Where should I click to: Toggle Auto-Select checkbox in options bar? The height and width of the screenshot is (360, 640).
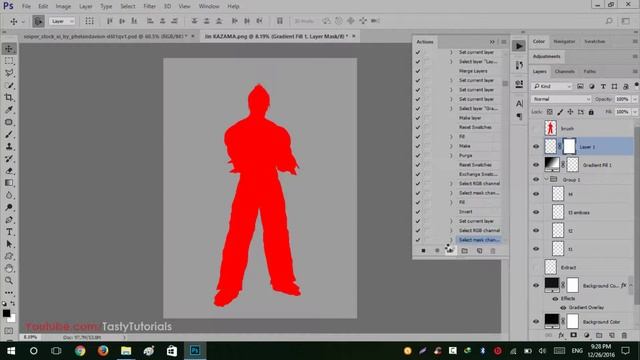click(38, 21)
